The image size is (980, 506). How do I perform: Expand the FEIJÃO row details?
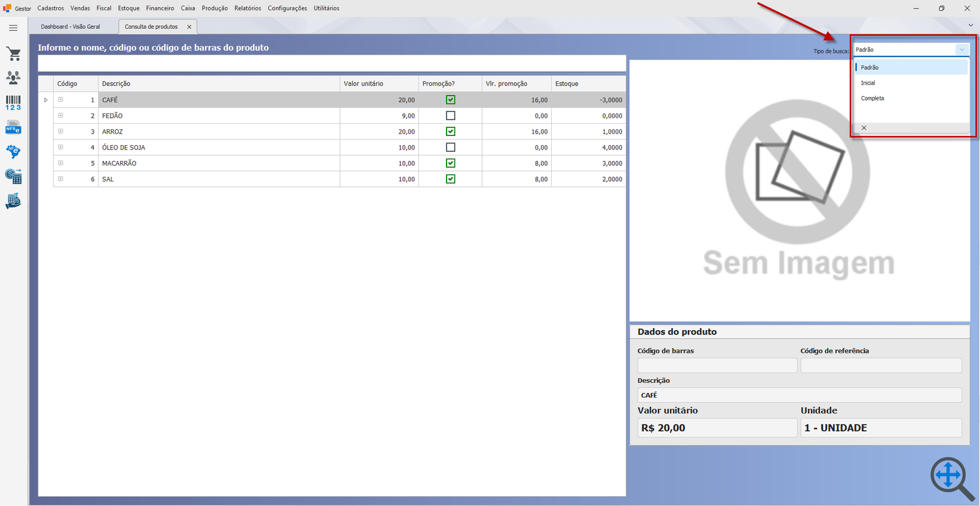pos(61,115)
